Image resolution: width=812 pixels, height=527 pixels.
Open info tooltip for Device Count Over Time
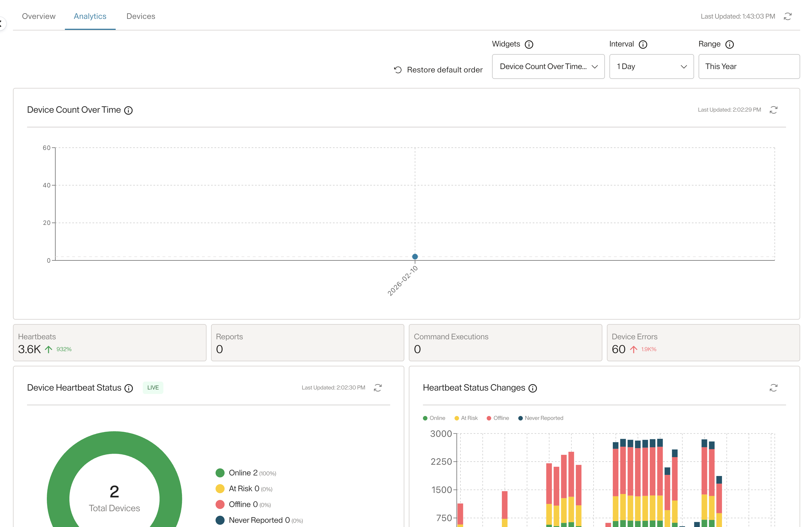tap(128, 110)
